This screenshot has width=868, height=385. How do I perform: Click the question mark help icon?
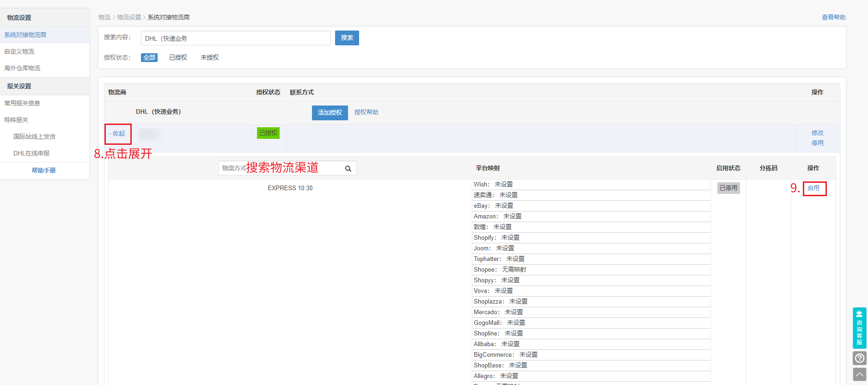coord(859,358)
